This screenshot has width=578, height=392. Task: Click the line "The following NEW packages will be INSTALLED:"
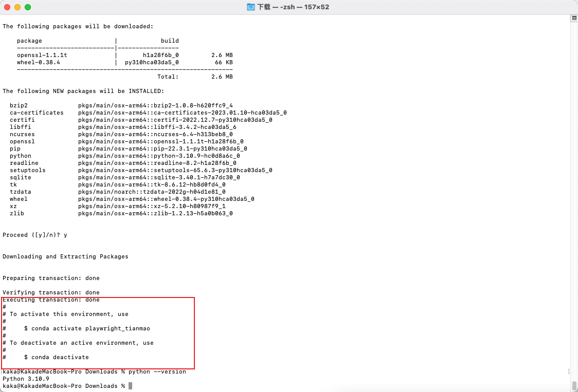[83, 91]
